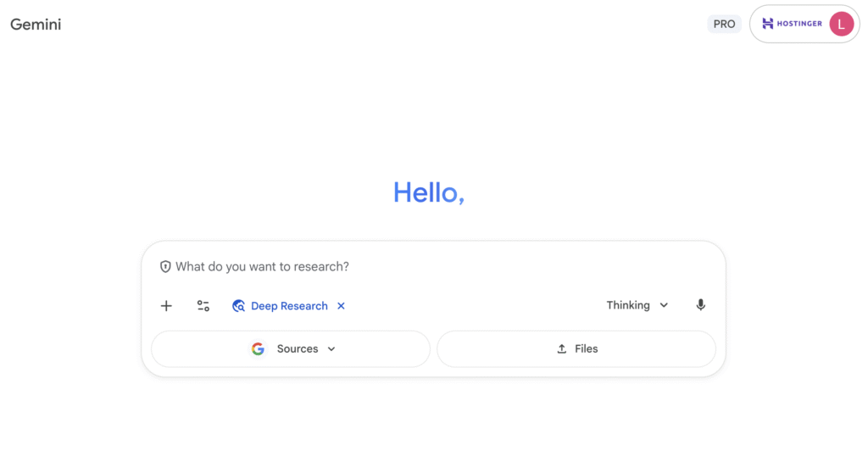Remove Deep Research using its X
The width and height of the screenshot is (868, 473).
341,306
